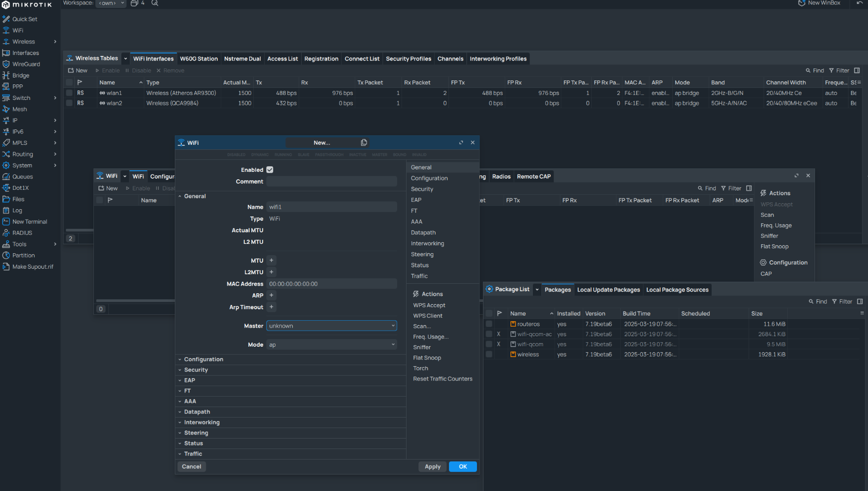Click the windows count icon in top bar

[137, 3]
